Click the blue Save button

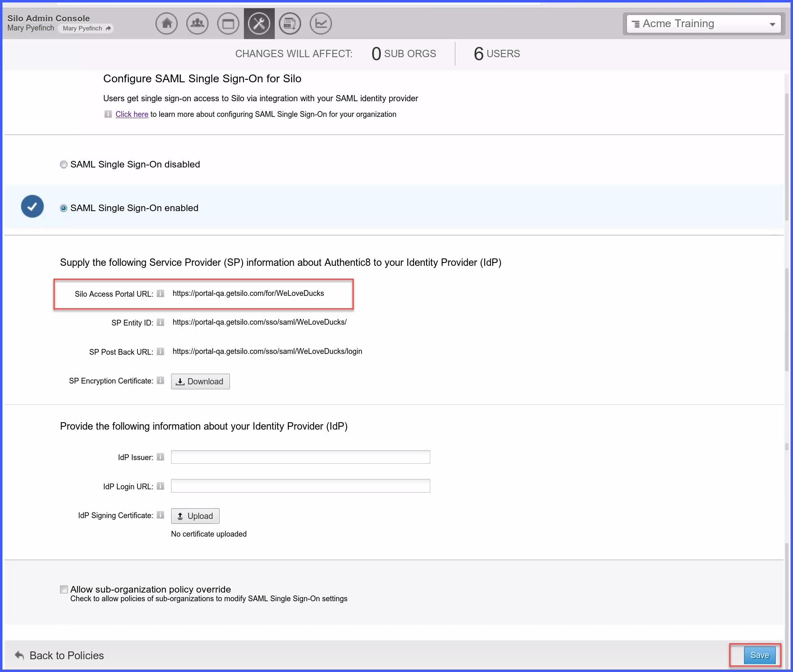coord(759,655)
